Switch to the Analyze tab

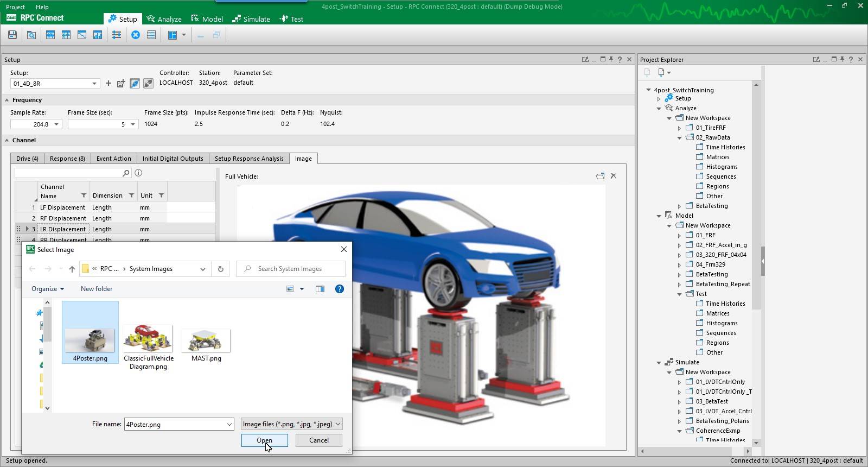tap(164, 19)
